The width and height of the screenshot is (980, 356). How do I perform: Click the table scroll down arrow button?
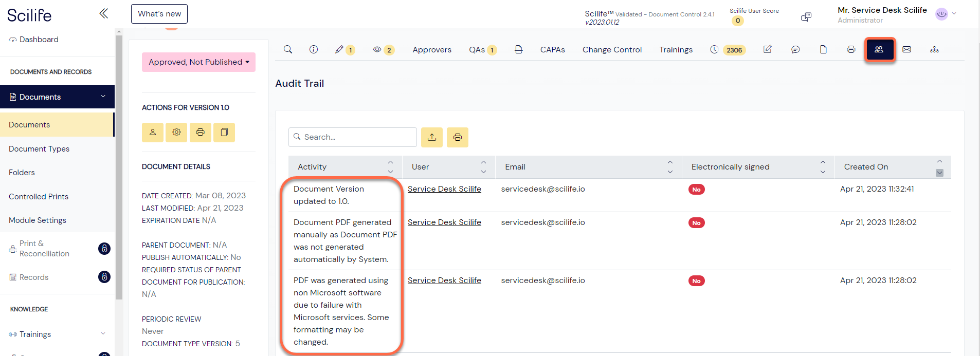pyautogui.click(x=939, y=173)
